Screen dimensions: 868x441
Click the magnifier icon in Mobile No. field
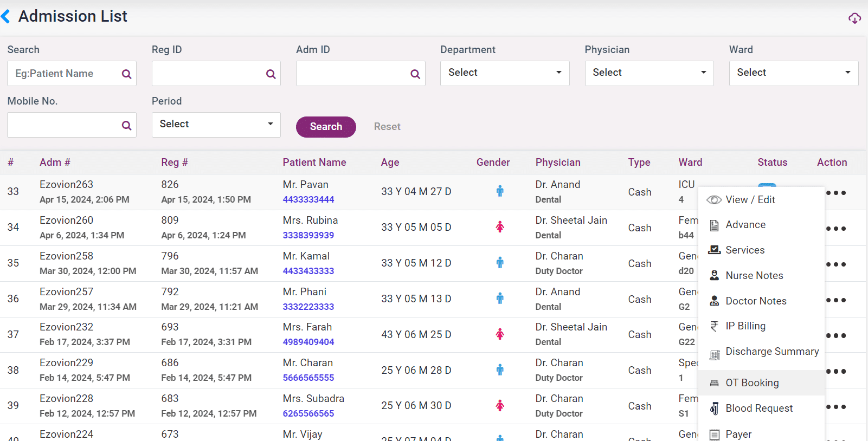tap(126, 126)
